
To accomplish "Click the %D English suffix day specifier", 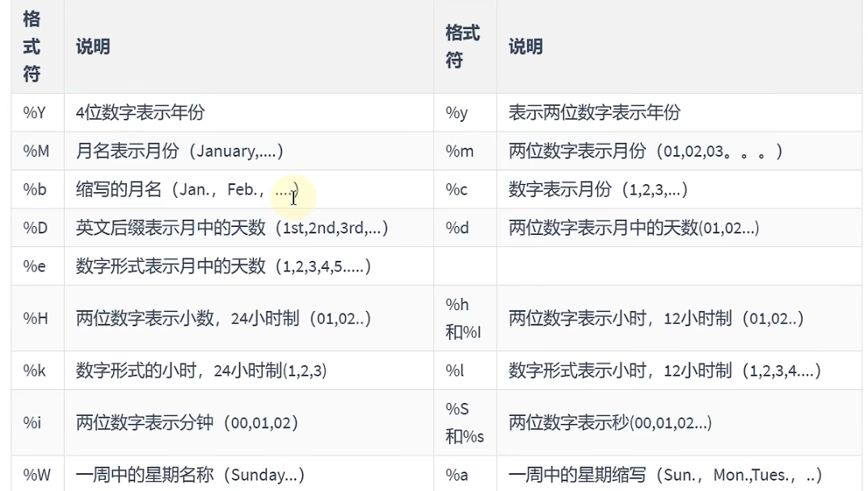I will 36,228.
